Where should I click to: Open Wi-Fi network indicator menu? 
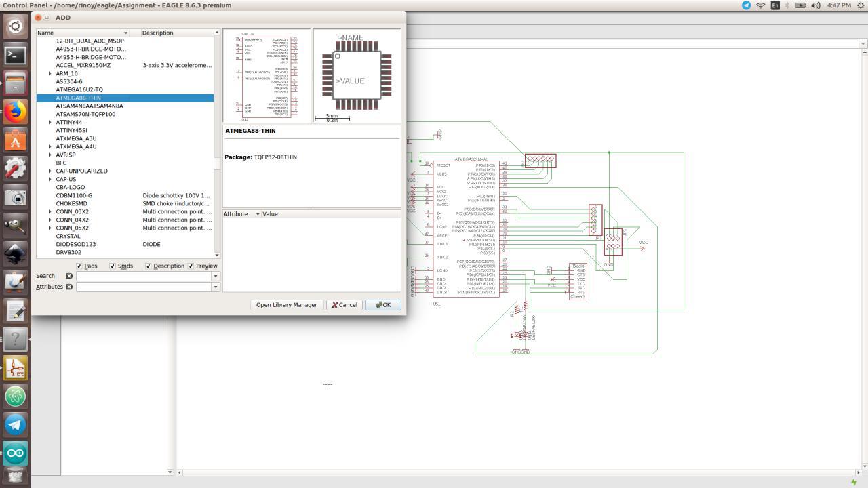[x=761, y=5]
